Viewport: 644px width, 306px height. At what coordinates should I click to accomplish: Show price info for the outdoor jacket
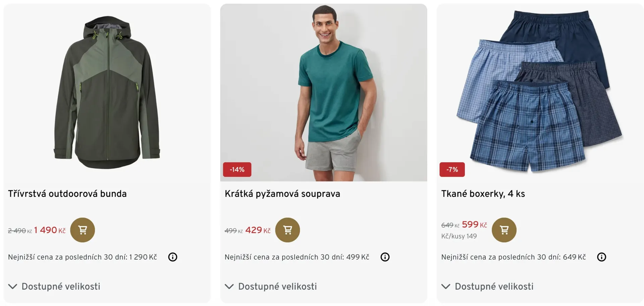(x=173, y=257)
